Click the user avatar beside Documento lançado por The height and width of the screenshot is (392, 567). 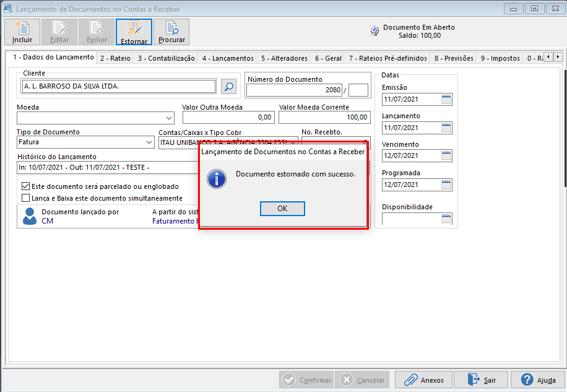click(29, 216)
